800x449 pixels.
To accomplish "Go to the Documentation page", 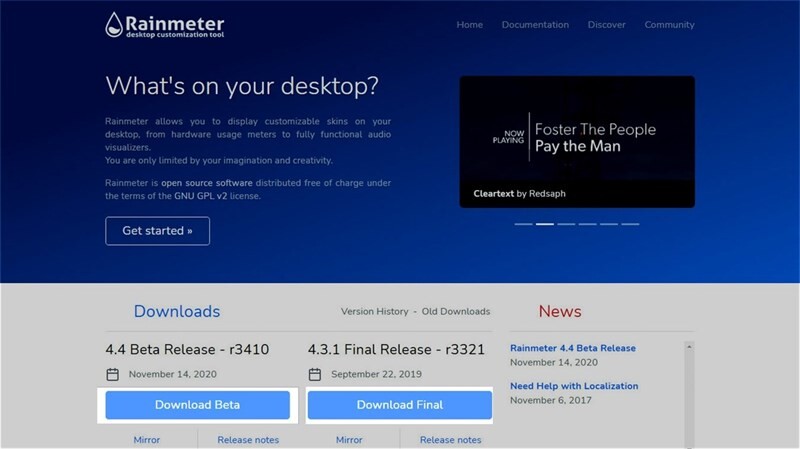I will click(535, 25).
